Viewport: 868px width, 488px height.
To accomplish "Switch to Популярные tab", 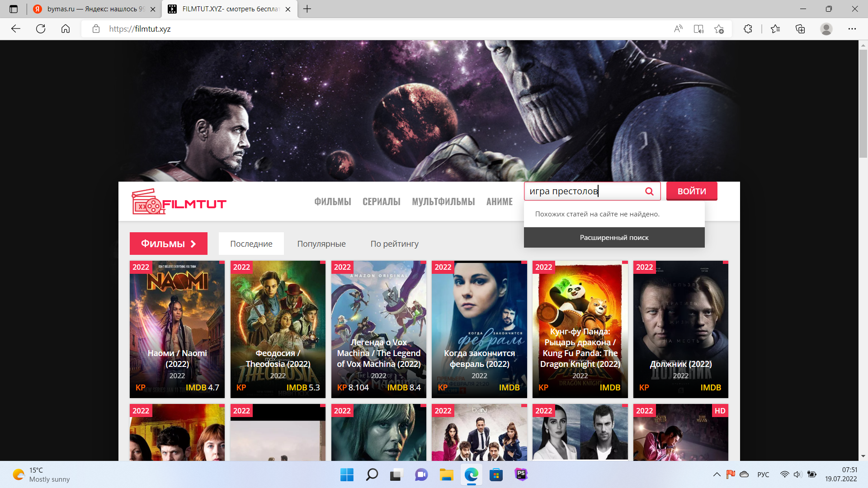I will [x=321, y=244].
